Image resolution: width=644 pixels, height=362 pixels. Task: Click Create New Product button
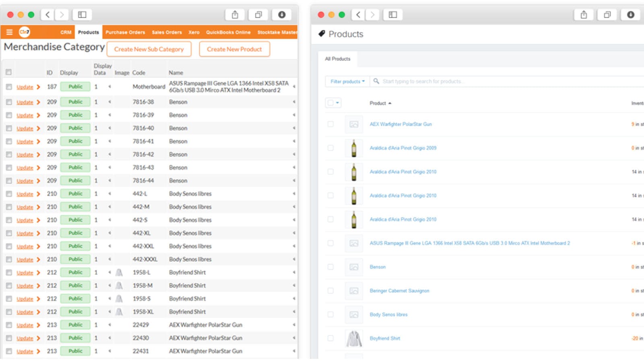234,49
